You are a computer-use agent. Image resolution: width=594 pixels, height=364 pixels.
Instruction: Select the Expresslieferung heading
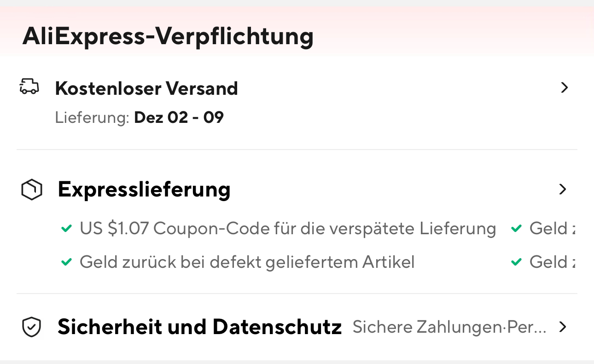[144, 189]
